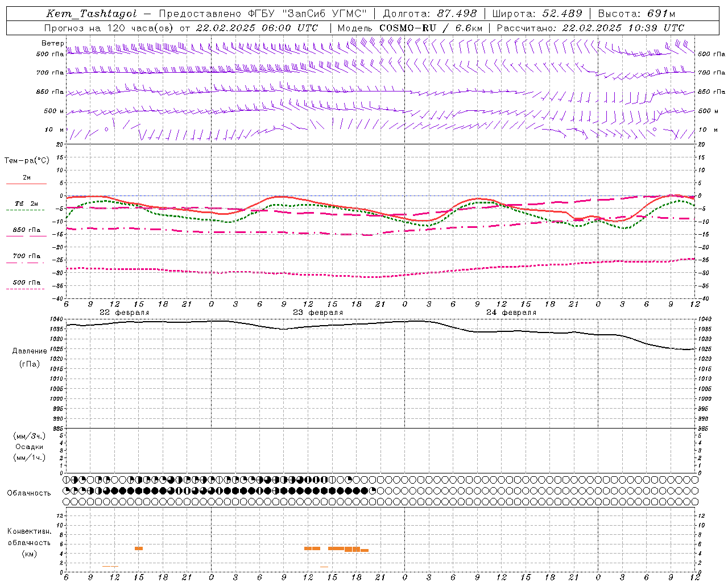Click the Осадки precipitation label
Viewport: 728px width, 582px height.
coord(30,447)
